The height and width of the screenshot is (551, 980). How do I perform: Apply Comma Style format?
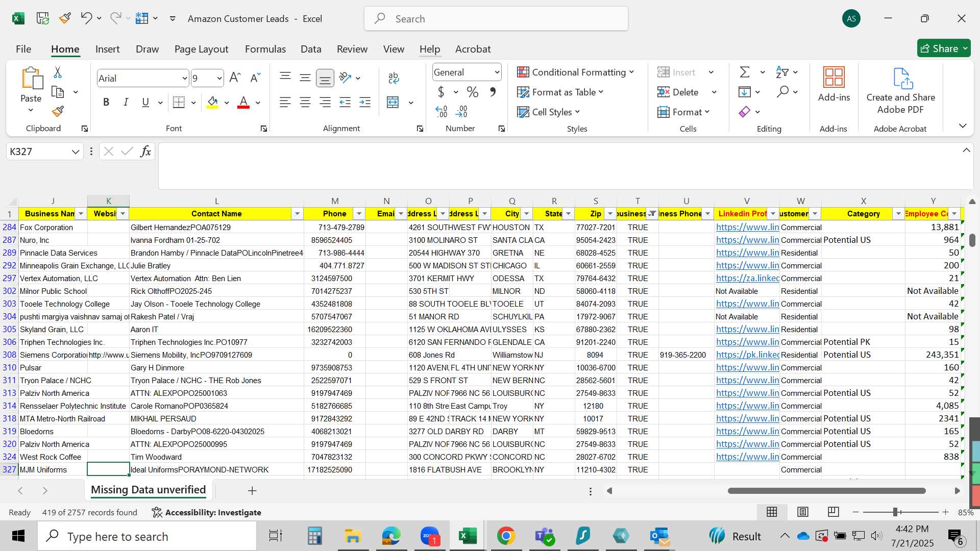click(493, 92)
